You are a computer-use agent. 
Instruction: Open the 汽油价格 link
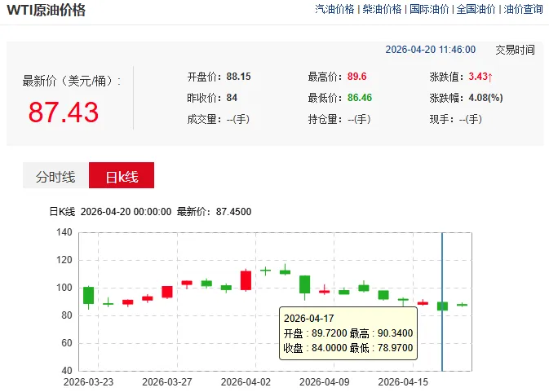tap(334, 9)
